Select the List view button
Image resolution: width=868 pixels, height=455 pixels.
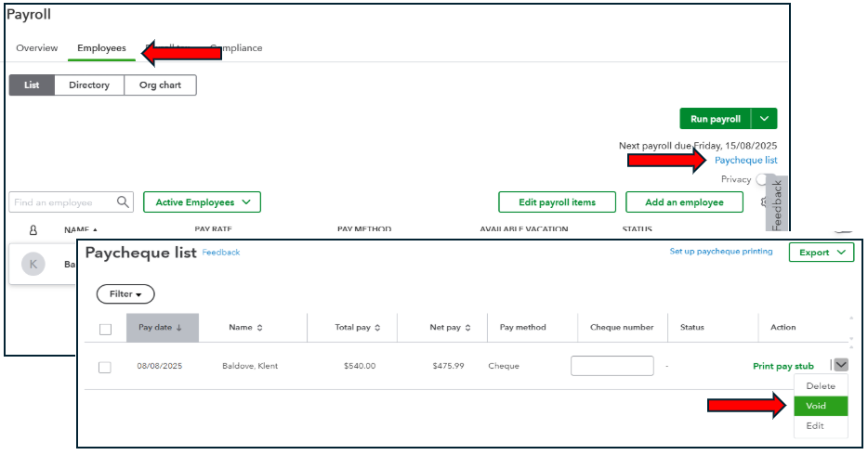click(32, 85)
